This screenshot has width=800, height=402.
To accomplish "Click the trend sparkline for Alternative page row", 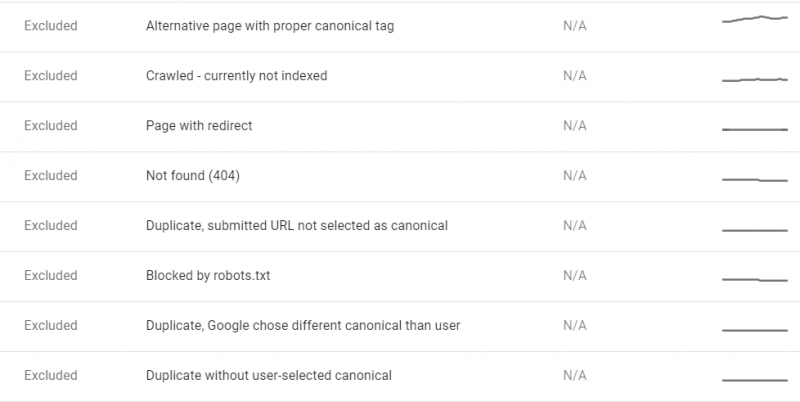I will [755, 19].
